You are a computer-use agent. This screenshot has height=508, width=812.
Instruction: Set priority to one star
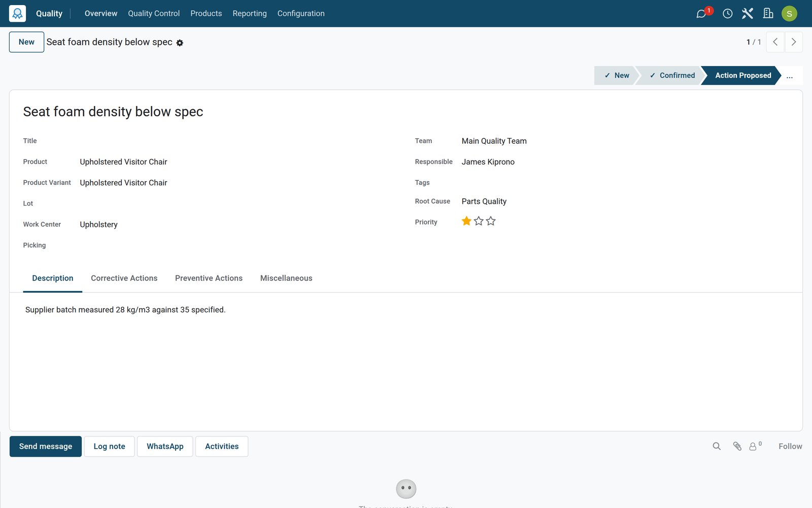pos(466,221)
